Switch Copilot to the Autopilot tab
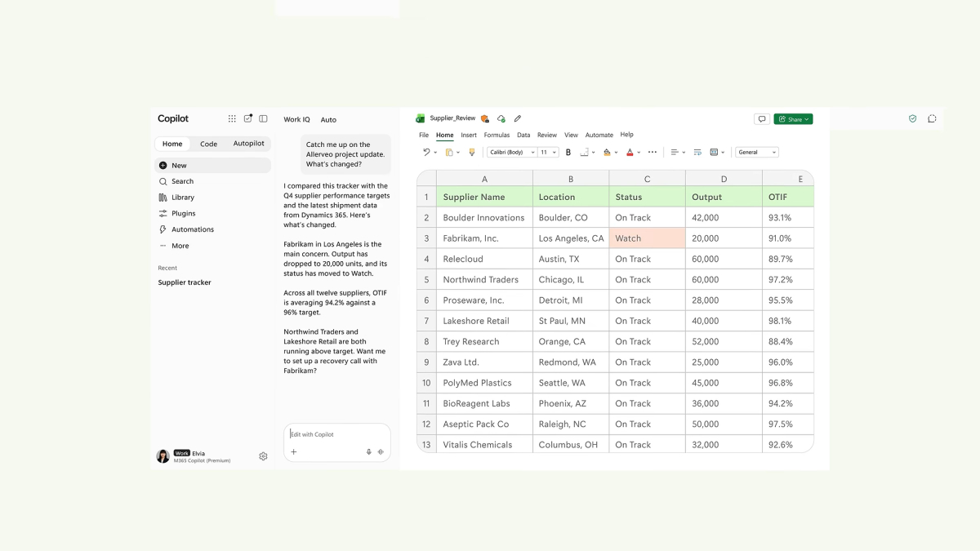This screenshot has width=980, height=551. (x=249, y=144)
